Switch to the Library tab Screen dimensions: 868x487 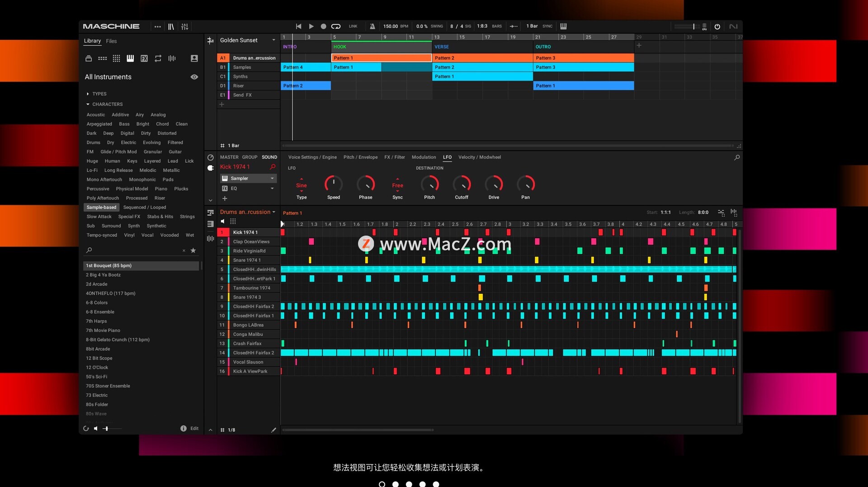[92, 41]
